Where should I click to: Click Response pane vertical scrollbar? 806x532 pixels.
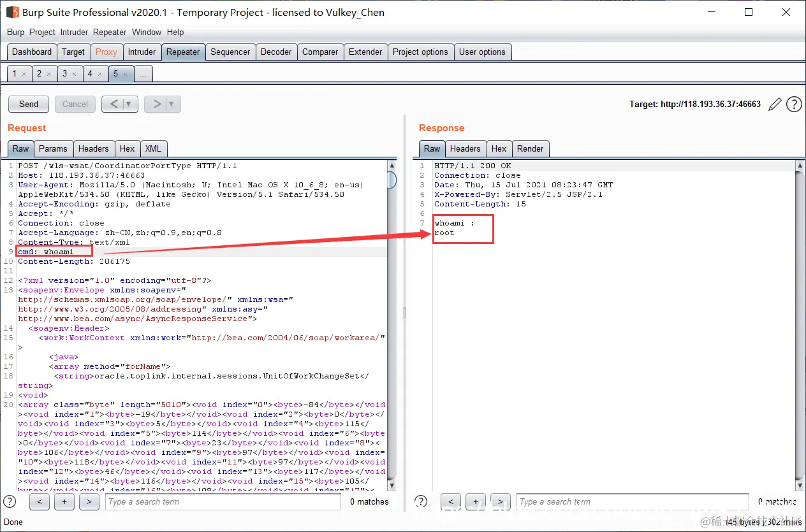(800, 325)
